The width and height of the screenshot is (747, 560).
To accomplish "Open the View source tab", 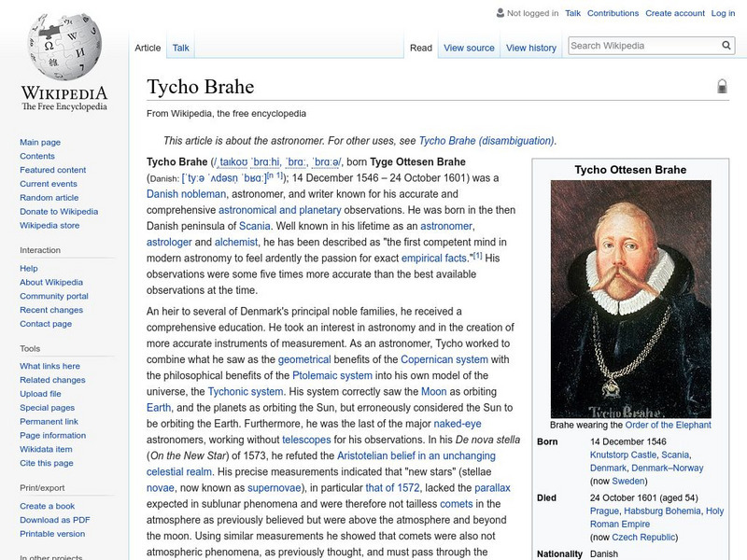I will coord(469,48).
